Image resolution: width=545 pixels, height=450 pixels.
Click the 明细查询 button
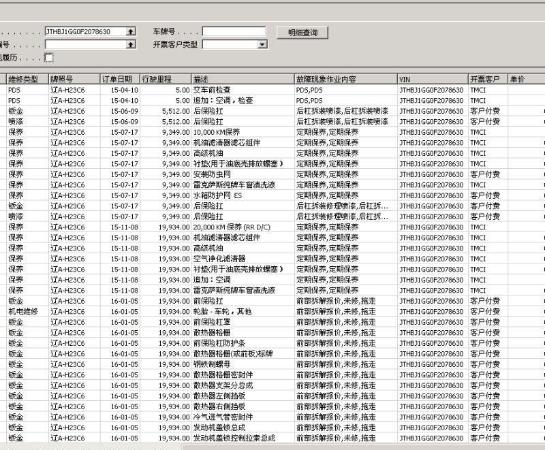pos(302,33)
